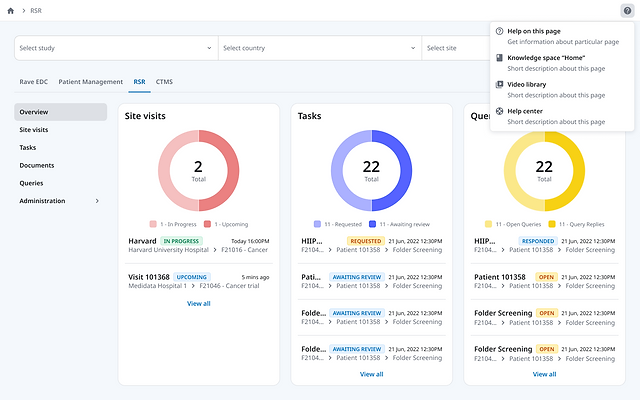The image size is (640, 400).
Task: Click the In Progress legend swatch
Action: click(153, 224)
